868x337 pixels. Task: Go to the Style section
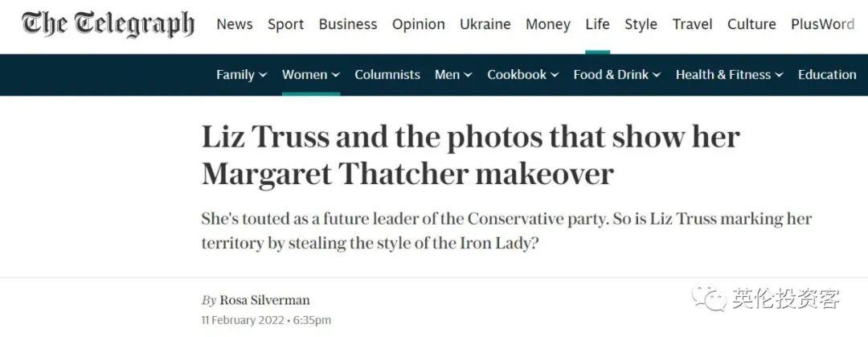pyautogui.click(x=641, y=24)
